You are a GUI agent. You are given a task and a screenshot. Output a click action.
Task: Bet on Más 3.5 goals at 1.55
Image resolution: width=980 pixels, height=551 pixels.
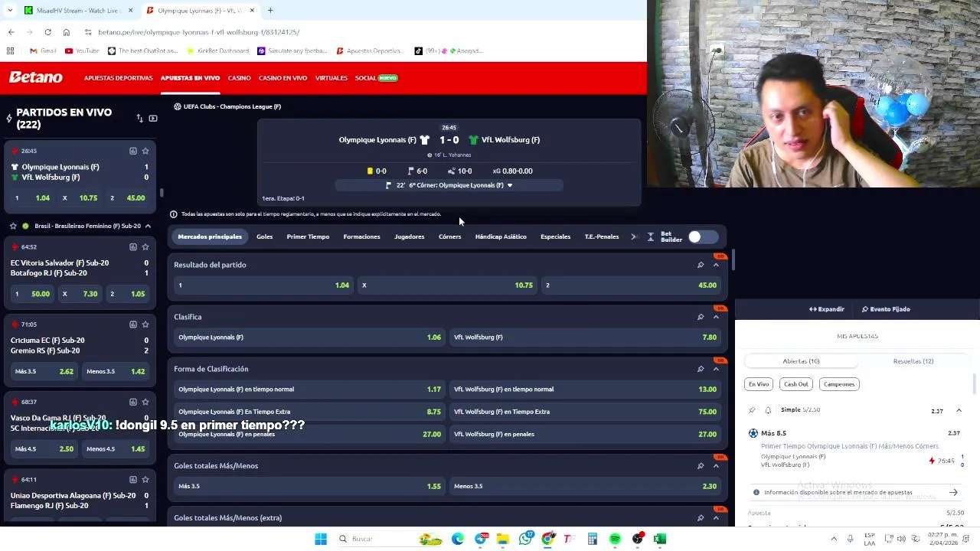(309, 486)
